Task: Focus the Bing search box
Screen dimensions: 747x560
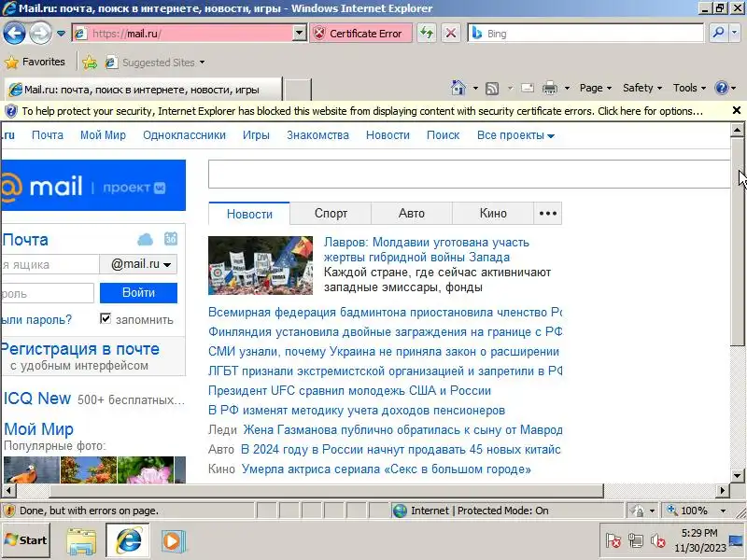Action: pos(585,34)
